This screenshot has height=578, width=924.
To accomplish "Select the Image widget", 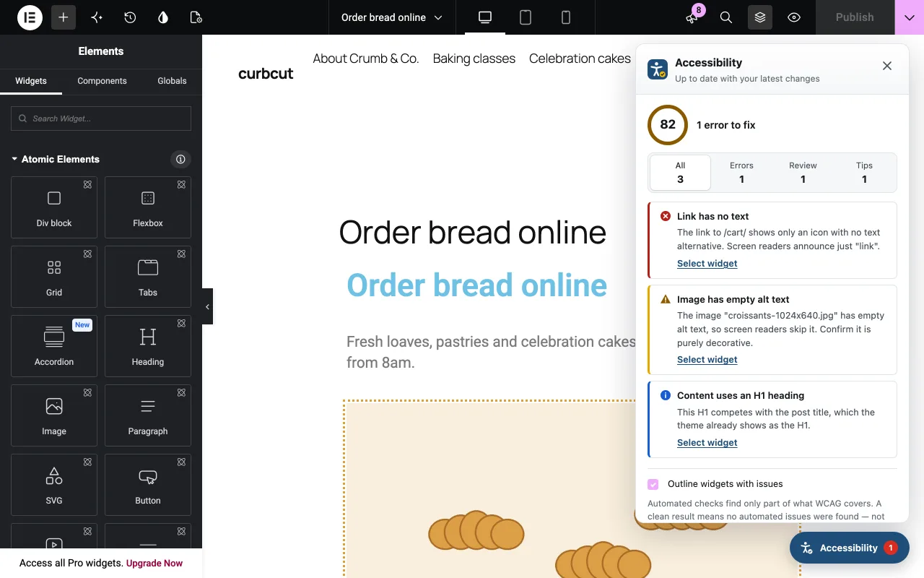I will (54, 415).
